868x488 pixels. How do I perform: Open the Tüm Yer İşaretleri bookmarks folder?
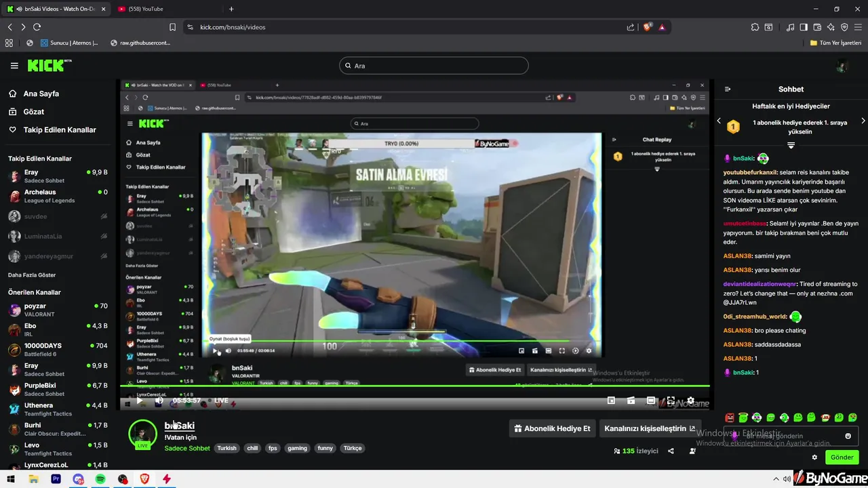tap(835, 43)
